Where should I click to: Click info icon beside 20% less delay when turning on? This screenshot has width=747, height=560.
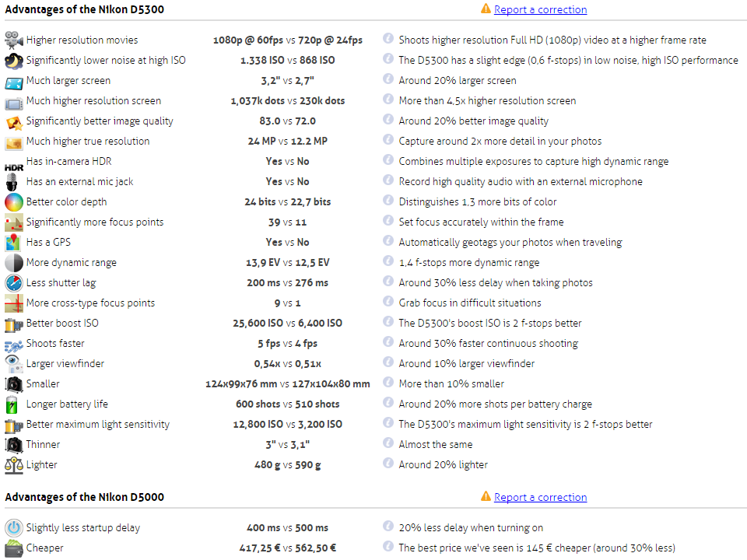click(x=388, y=527)
